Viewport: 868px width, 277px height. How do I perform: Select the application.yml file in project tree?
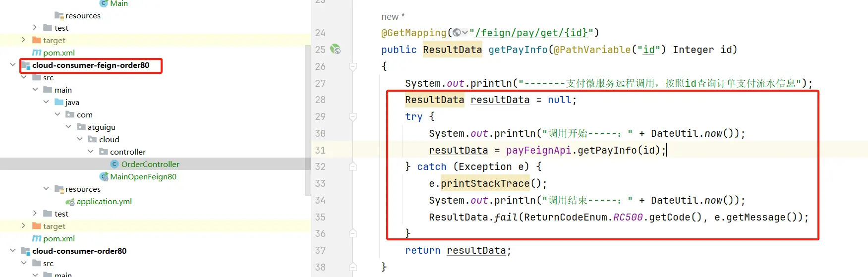(x=104, y=201)
